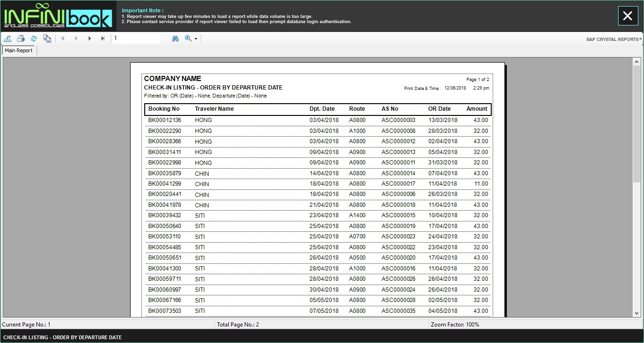
Task: Go to first page of the report
Action: (63, 39)
